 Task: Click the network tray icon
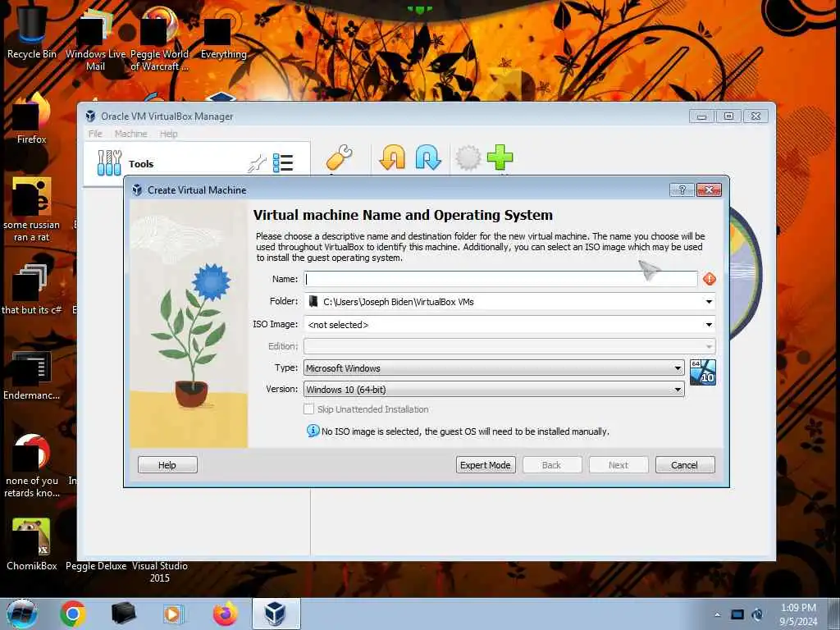[737, 614]
